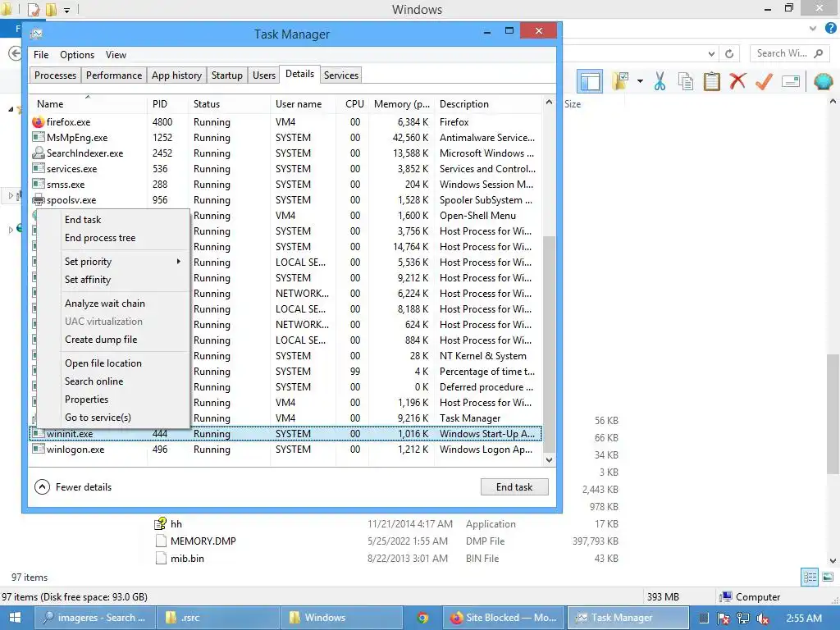Image resolution: width=840 pixels, height=630 pixels.
Task: Click the hh application file icon
Action: point(160,524)
